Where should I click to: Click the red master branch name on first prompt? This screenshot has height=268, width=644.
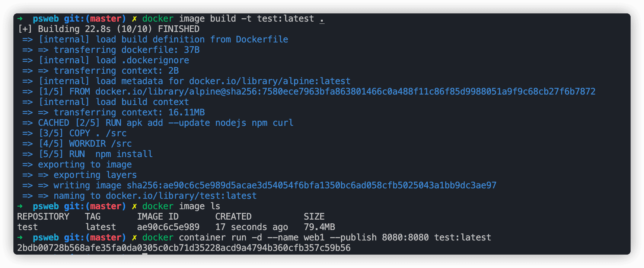pyautogui.click(x=106, y=19)
